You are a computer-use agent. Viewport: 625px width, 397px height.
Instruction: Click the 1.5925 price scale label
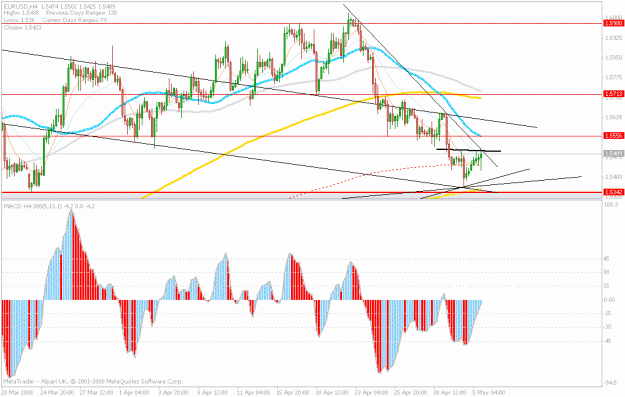tap(613, 38)
